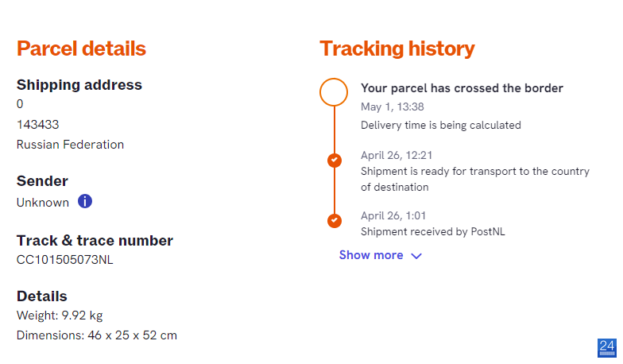Click the April 26 12:21 checkmark icon
The width and height of the screenshot is (623, 364).
(334, 161)
